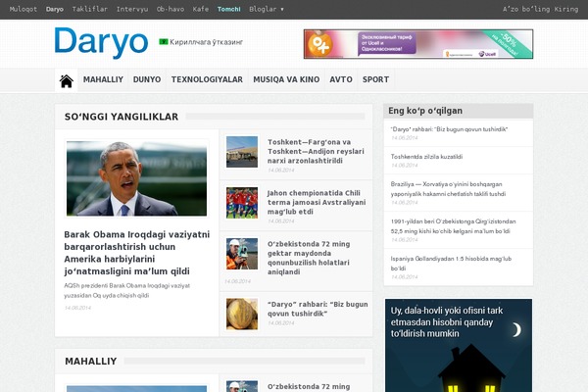Viewport: 588px width, 392px height.
Task: Click the home icon in navigation bar
Action: [x=67, y=80]
